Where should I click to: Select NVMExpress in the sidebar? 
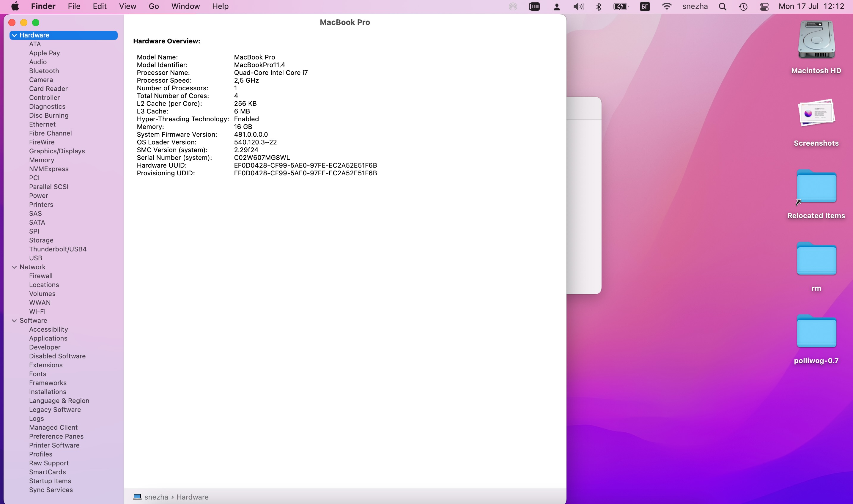(x=48, y=169)
